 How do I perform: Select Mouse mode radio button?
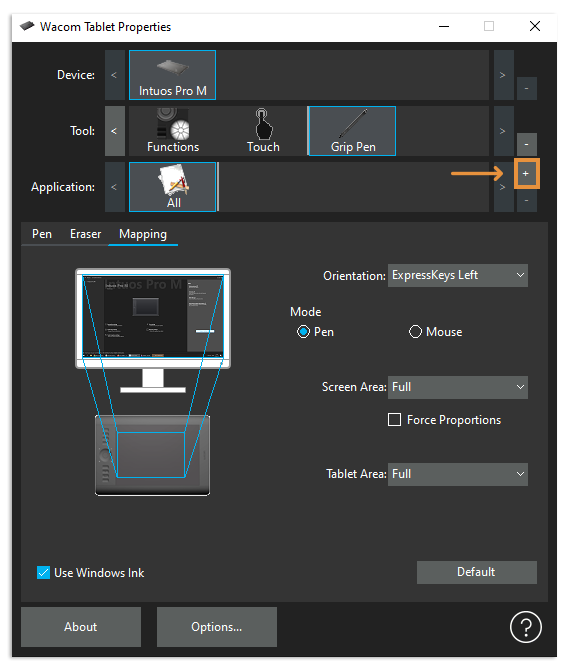click(x=415, y=332)
